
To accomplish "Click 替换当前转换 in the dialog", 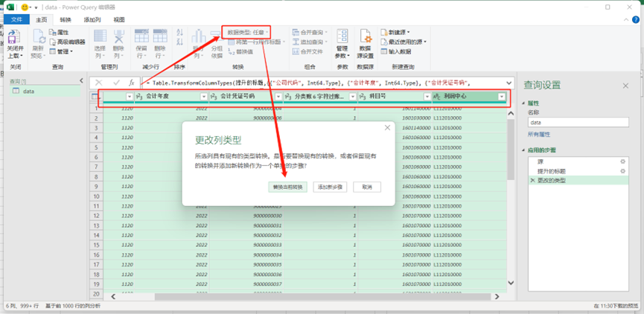I will tap(287, 187).
